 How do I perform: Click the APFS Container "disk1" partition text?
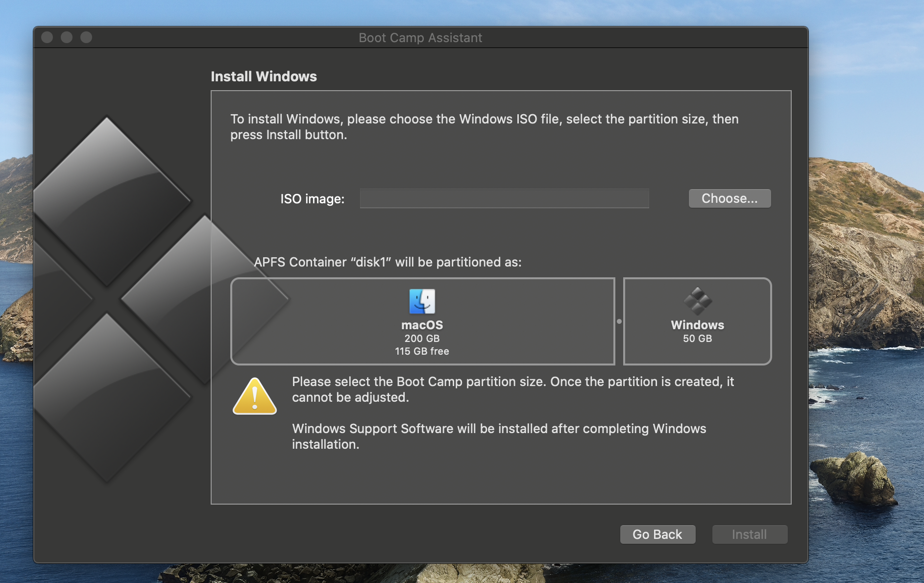(x=388, y=262)
